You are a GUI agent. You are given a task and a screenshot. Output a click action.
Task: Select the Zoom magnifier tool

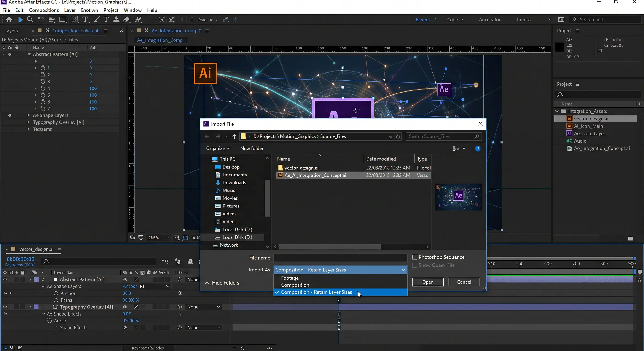tap(30, 19)
